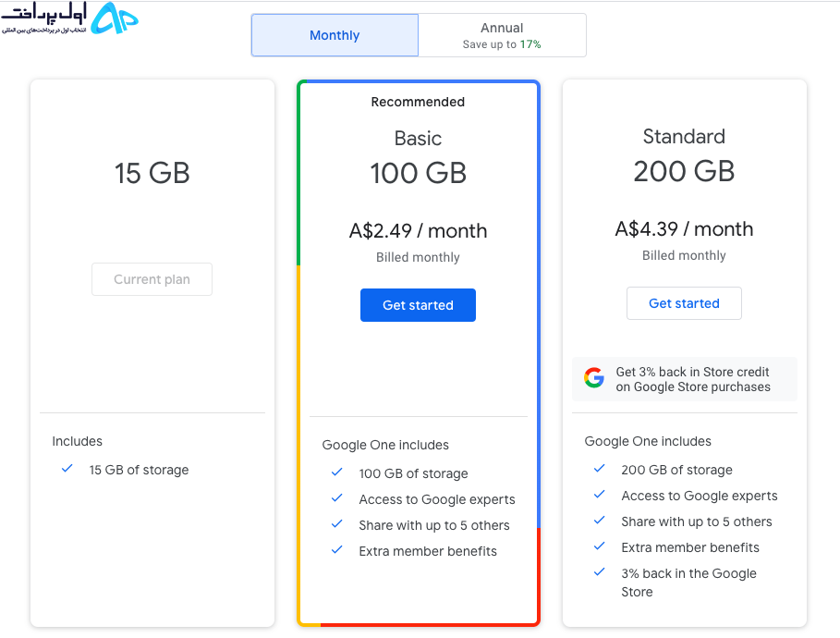Click checkmark beside 3% back in the Google Store

(600, 571)
